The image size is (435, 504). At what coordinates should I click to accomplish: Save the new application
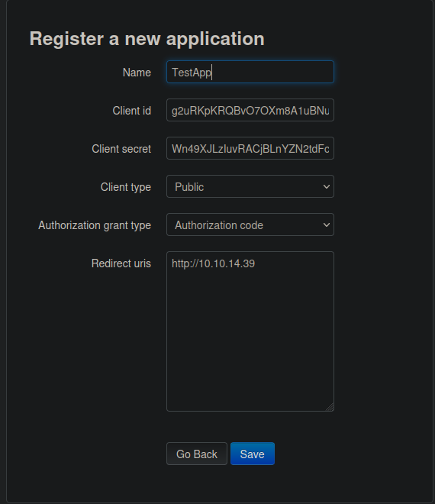(253, 454)
